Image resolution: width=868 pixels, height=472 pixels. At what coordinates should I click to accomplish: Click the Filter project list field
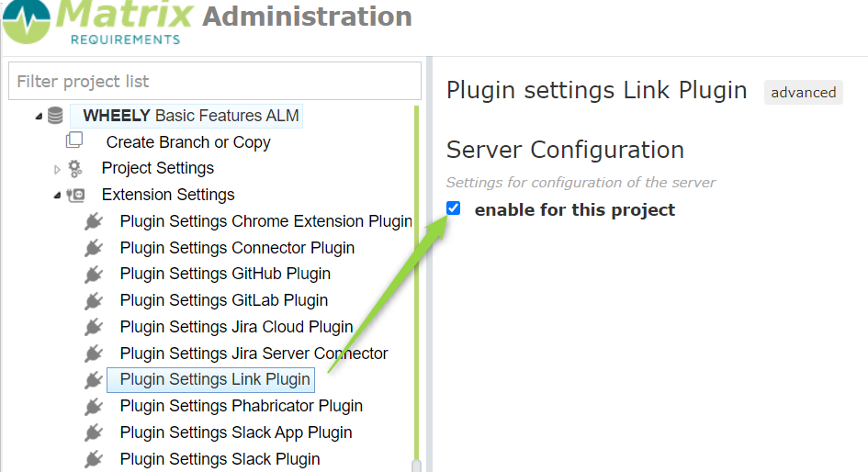click(x=214, y=82)
